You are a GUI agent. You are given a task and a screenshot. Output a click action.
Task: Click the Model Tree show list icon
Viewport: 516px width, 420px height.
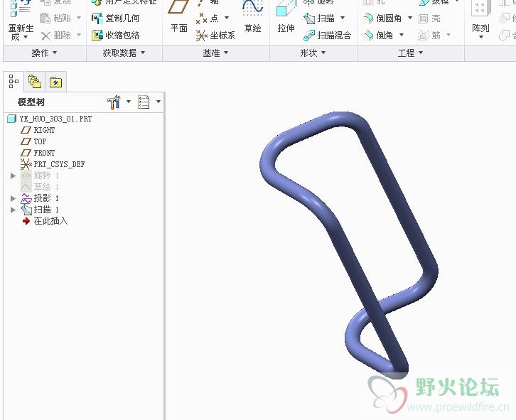coord(144,102)
